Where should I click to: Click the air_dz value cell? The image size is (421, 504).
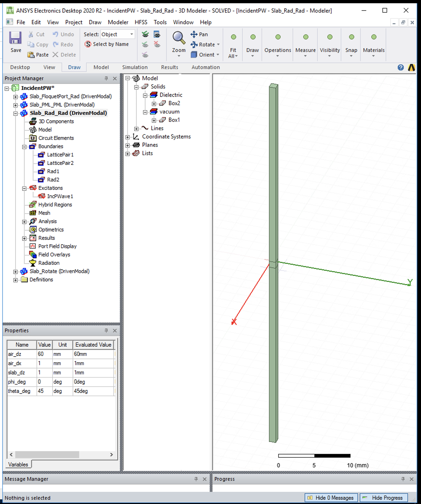point(44,354)
